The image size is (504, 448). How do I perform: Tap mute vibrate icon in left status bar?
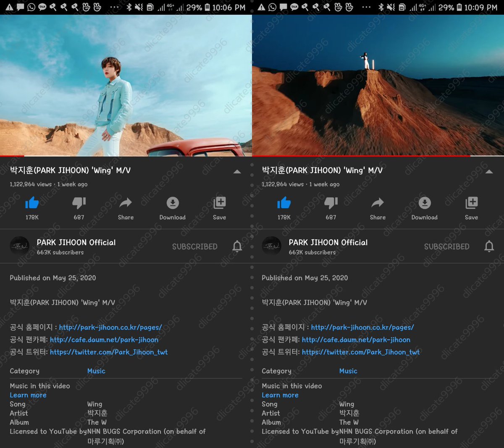coord(139,7)
